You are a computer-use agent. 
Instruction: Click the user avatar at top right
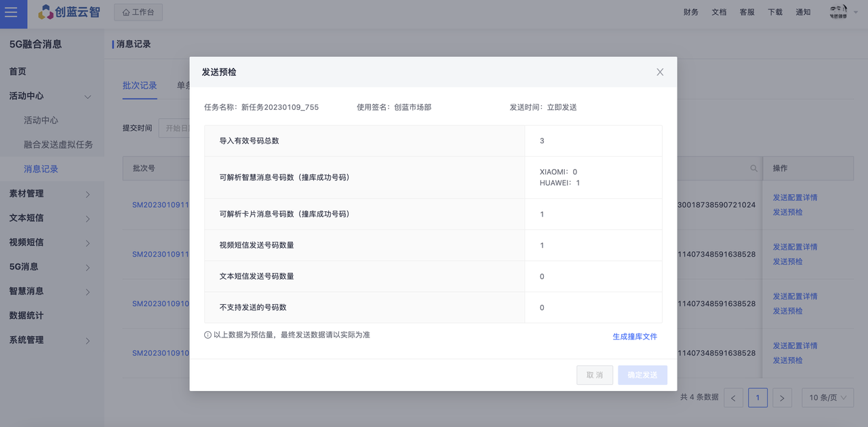pos(839,12)
